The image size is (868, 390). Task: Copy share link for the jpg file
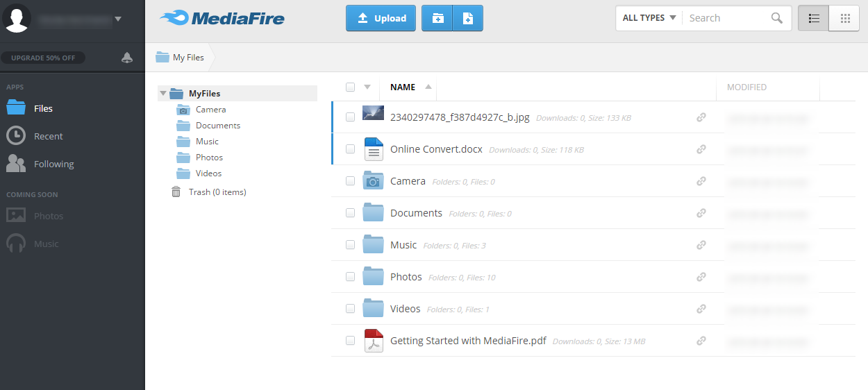click(x=701, y=117)
